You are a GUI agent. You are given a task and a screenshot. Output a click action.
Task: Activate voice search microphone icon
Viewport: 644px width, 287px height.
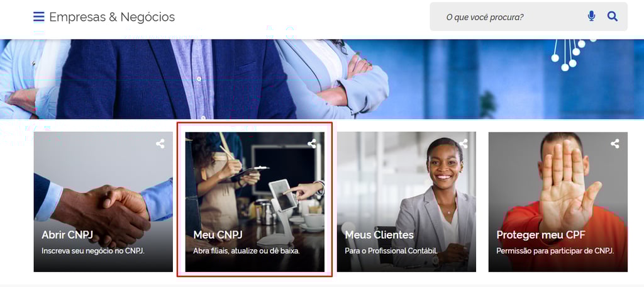[591, 16]
